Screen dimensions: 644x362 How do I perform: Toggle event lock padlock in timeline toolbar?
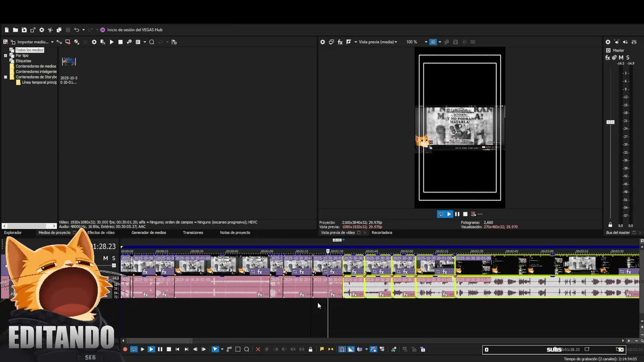[x=310, y=349]
